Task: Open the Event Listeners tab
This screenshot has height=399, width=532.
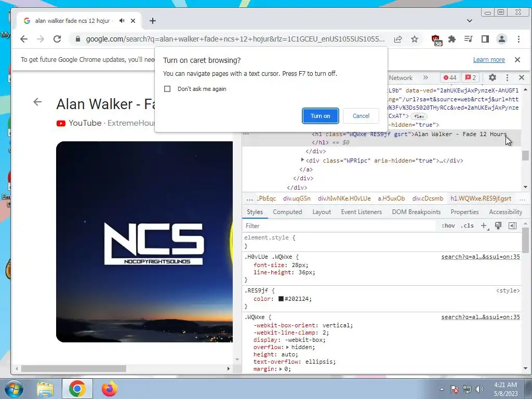Action: pyautogui.click(x=362, y=212)
